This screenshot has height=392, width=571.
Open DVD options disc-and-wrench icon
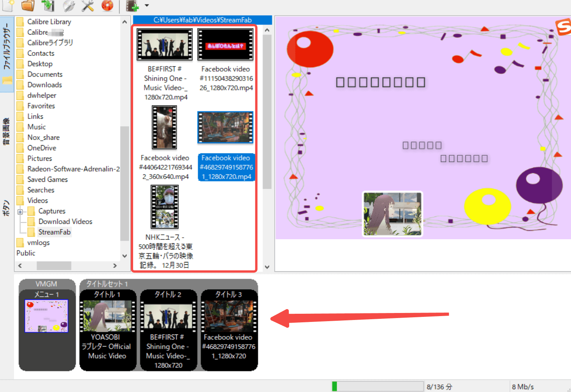tap(69, 5)
